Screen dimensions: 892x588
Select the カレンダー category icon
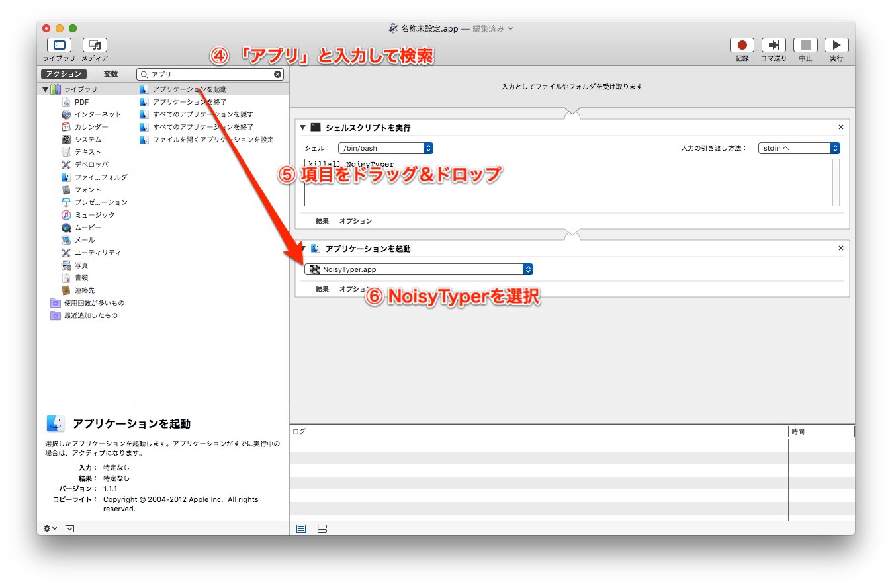tap(66, 127)
